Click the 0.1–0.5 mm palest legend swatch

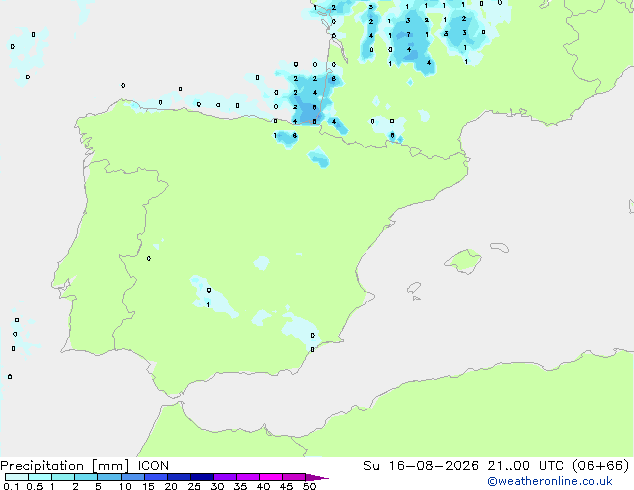[x=17, y=477]
